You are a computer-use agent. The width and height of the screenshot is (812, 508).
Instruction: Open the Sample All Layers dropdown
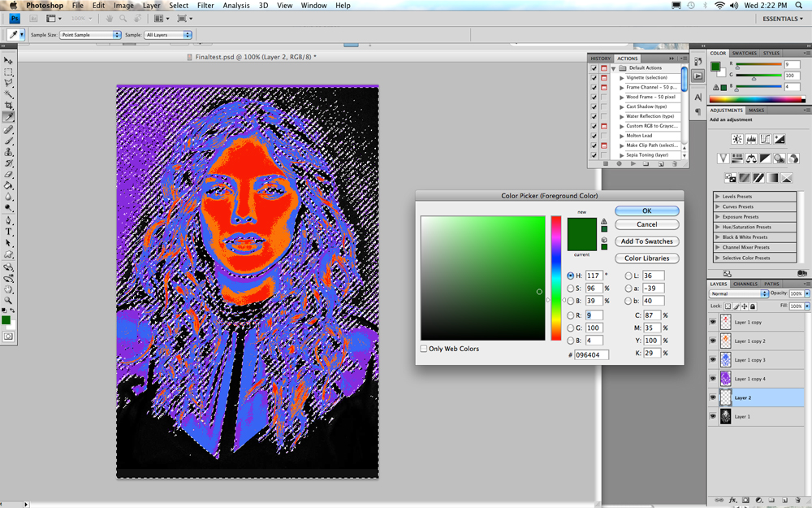(x=168, y=35)
